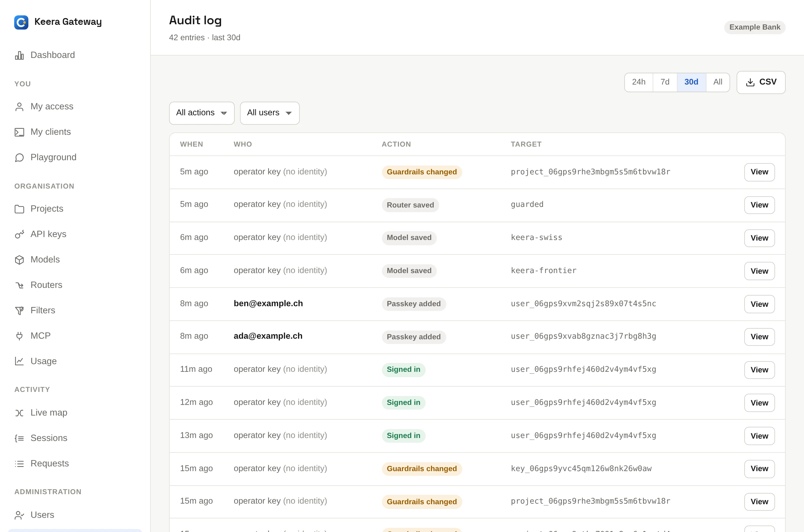The image size is (804, 532).
Task: Open the All users filter dropdown
Action: point(269,113)
